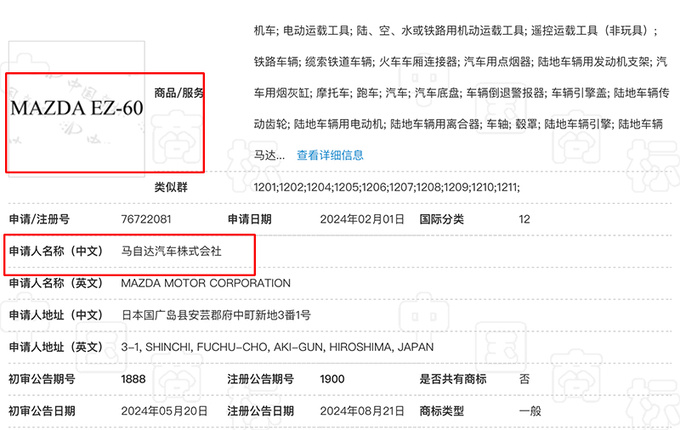Select registration announcement date 2024年08月21日

[x=362, y=411]
